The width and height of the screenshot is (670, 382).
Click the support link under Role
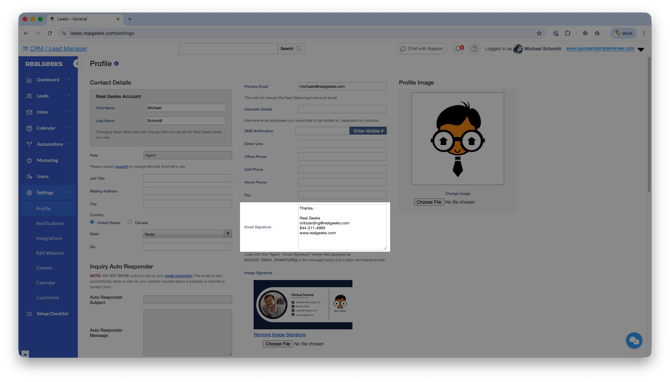[x=122, y=167]
